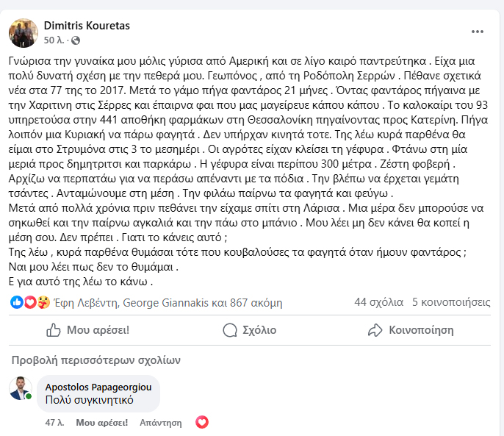
Task: Click the care hug reaction icon
Action: point(43,302)
